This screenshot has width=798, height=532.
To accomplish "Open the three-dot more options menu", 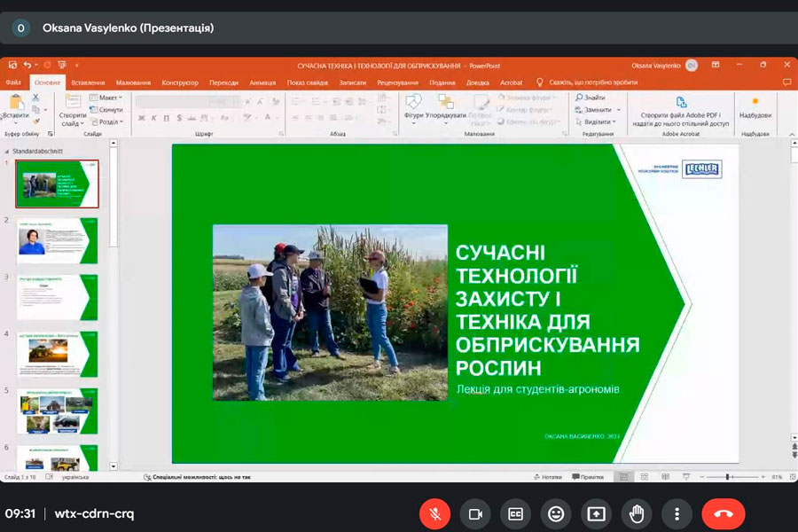I will [x=677, y=513].
